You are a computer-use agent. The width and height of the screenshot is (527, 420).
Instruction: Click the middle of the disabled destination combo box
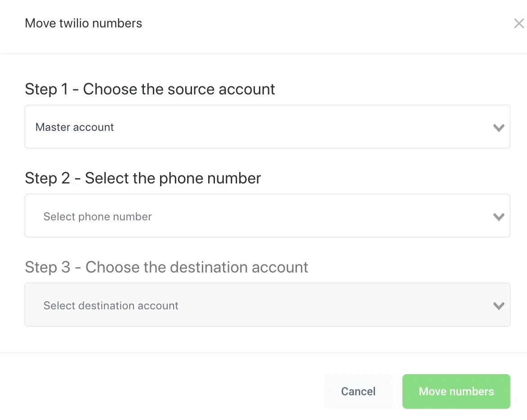point(267,305)
